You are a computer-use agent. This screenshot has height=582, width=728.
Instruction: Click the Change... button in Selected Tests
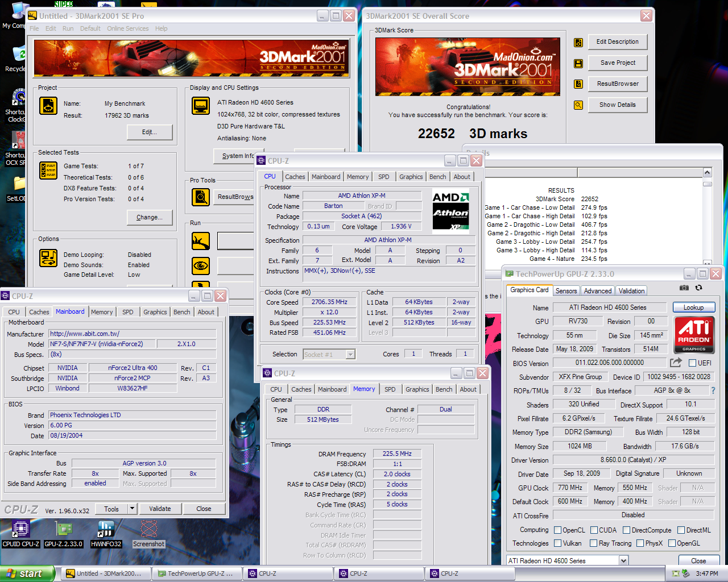pos(149,217)
